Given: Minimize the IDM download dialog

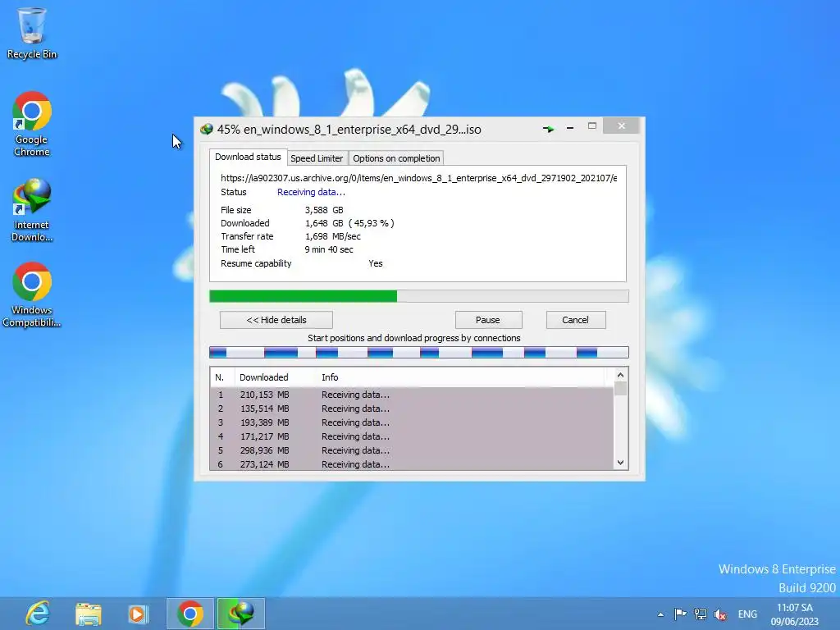Looking at the screenshot, I should pyautogui.click(x=570, y=127).
